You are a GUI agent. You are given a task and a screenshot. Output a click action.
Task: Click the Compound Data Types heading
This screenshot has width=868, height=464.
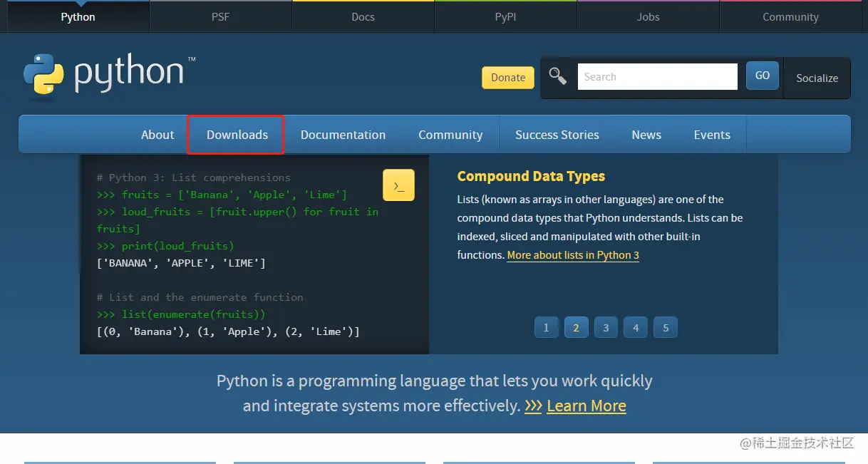(531, 176)
